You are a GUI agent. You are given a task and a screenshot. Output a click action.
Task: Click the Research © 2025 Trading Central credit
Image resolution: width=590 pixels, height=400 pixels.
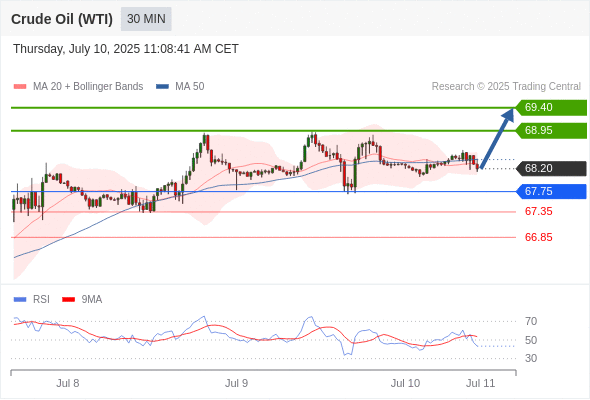pyautogui.click(x=506, y=87)
